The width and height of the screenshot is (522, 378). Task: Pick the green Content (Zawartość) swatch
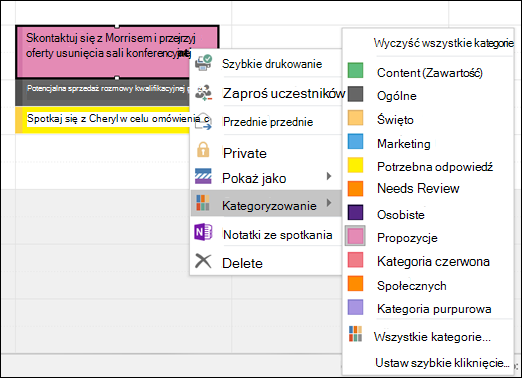355,70
